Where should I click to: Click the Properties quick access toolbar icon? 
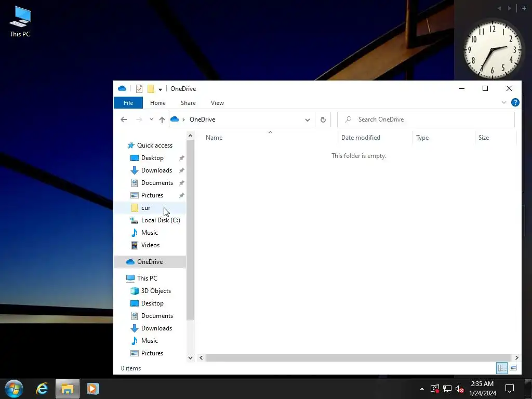coord(139,89)
